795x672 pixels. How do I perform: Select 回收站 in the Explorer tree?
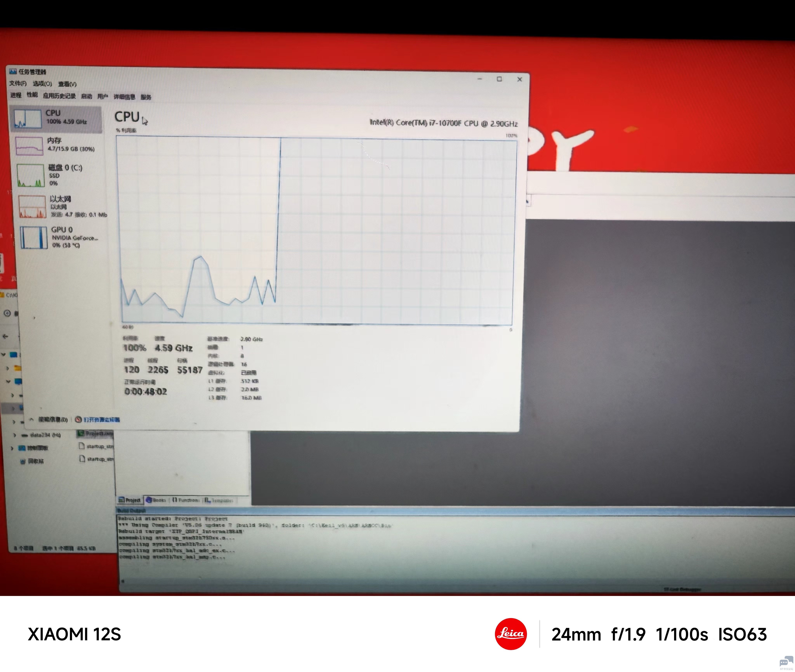click(x=36, y=461)
